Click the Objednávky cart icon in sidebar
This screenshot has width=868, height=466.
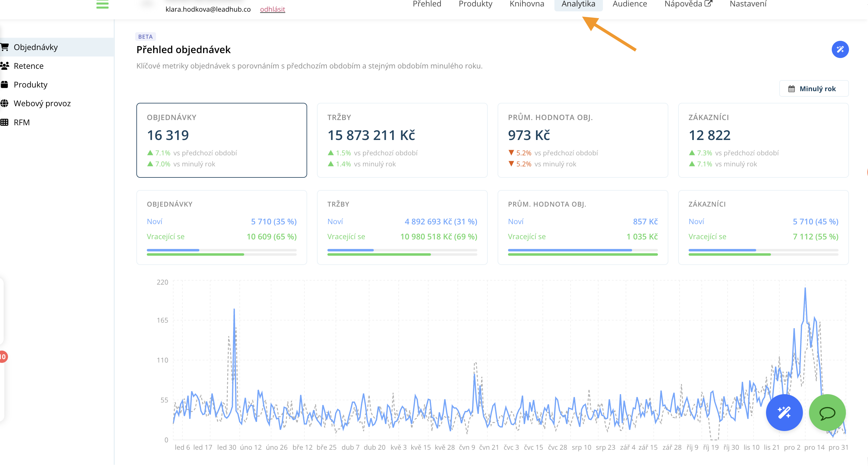pos(4,47)
